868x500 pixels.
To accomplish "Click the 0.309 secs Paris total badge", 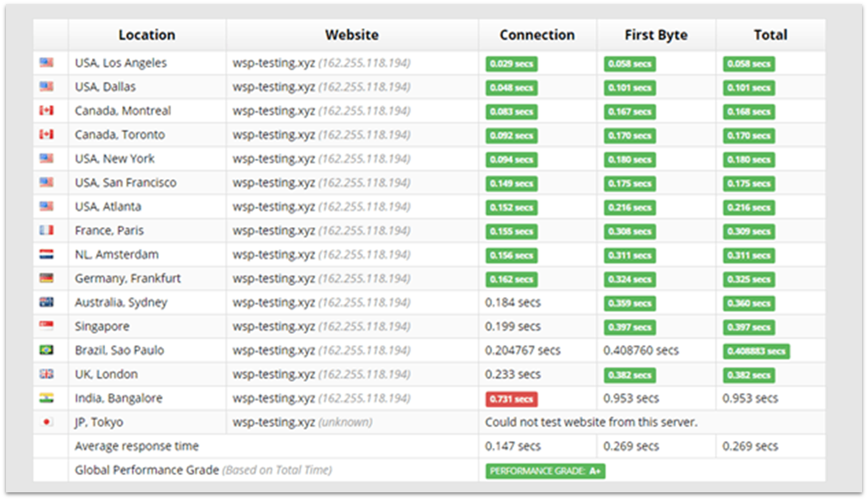I will click(749, 232).
